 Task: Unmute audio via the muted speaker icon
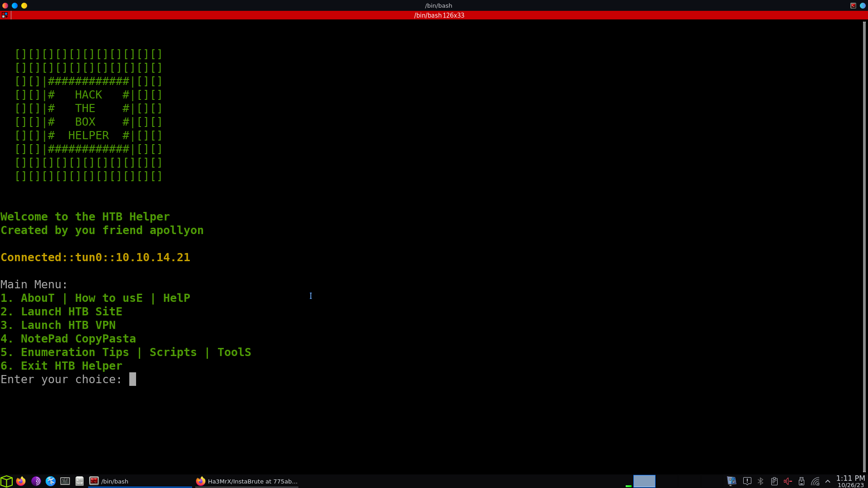pyautogui.click(x=788, y=481)
